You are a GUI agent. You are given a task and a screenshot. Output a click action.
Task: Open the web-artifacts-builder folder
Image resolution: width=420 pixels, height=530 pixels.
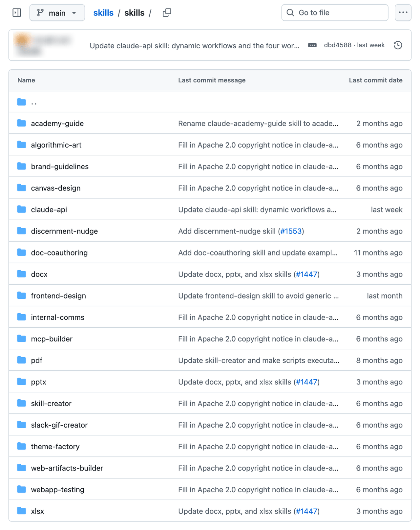click(x=67, y=468)
